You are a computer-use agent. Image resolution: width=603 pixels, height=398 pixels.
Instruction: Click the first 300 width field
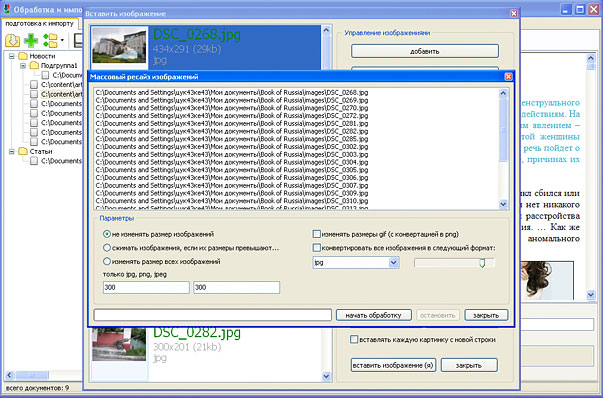146,287
